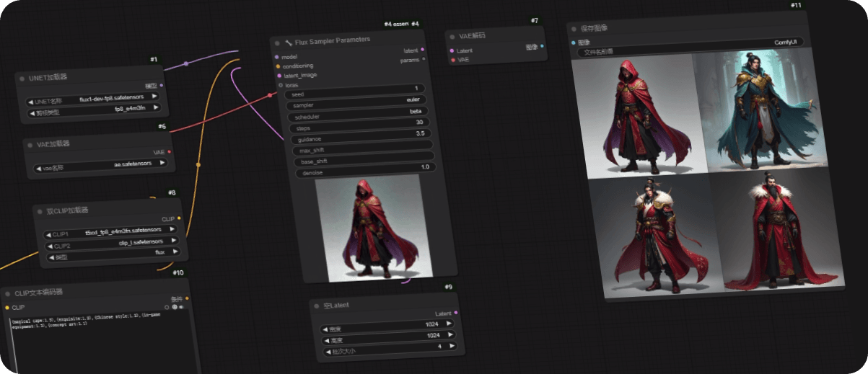Click the wrench icon in Flux Sampler Parameters title

pyautogui.click(x=289, y=42)
